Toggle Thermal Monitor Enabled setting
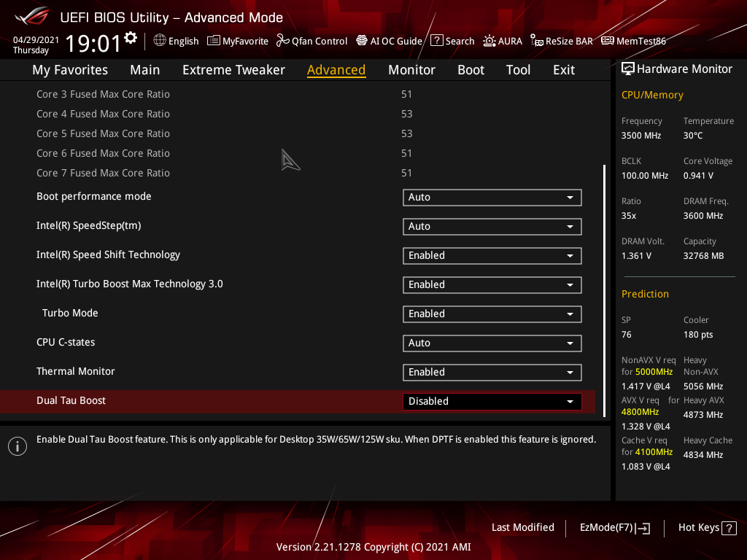Image resolution: width=747 pixels, height=560 pixels. click(x=492, y=373)
